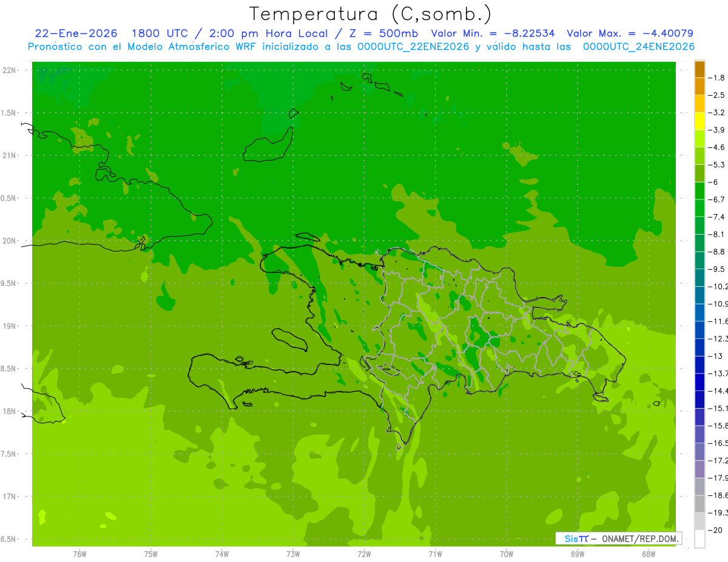Click "Valor Max. = -4.40079" text
Viewport: 728px width, 562px height.
pyautogui.click(x=630, y=33)
